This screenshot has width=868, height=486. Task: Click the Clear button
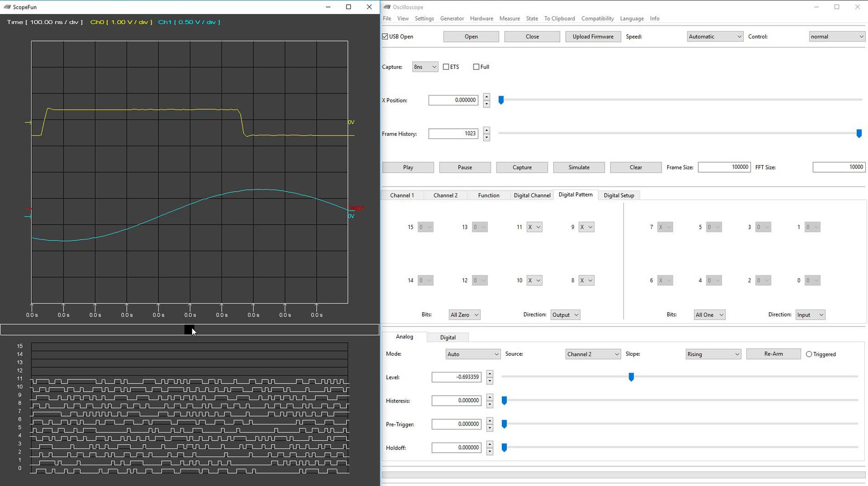click(x=636, y=167)
